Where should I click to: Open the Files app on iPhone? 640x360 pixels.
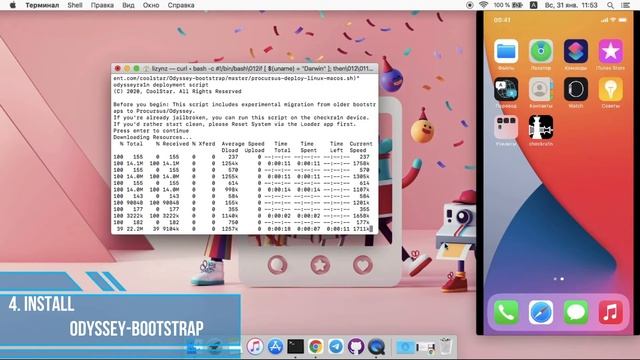tap(506, 51)
